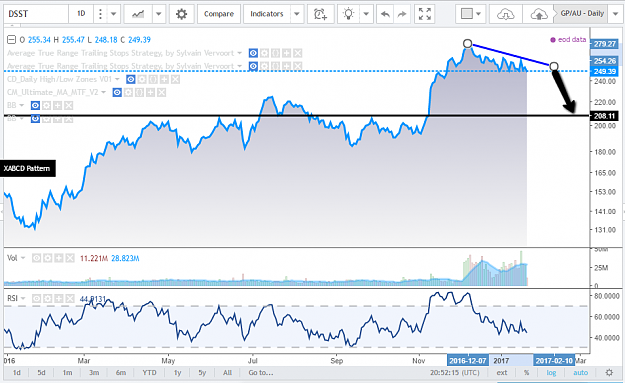Undo the last action with the left arrow
The width and height of the screenshot is (625, 383).
[x=385, y=14]
